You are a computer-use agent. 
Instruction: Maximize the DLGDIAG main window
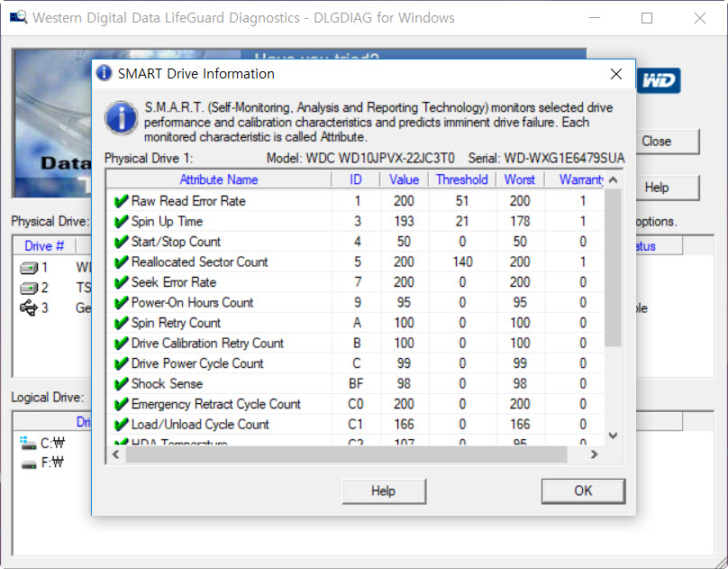(647, 18)
